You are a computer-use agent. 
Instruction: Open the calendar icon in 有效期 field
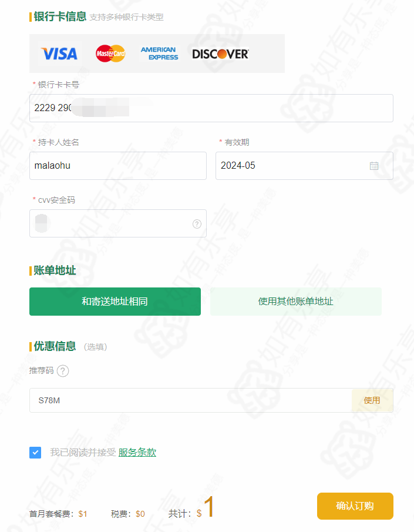373,166
